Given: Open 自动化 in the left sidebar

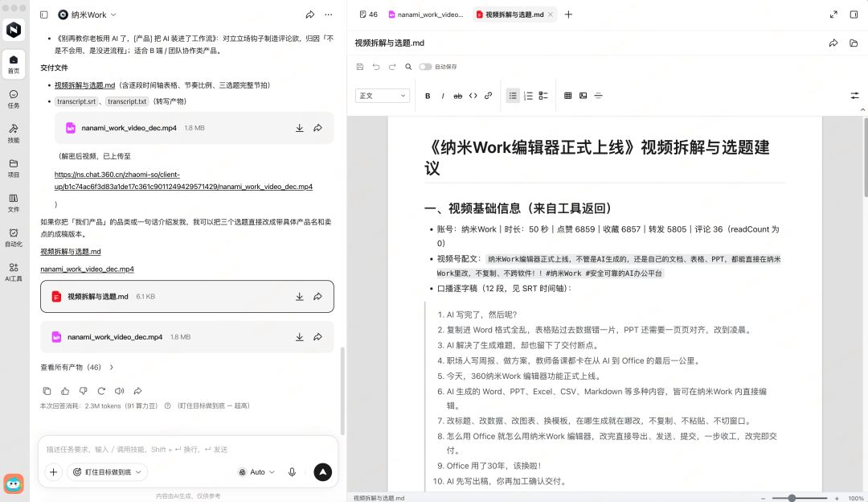Looking at the screenshot, I should click(x=14, y=237).
